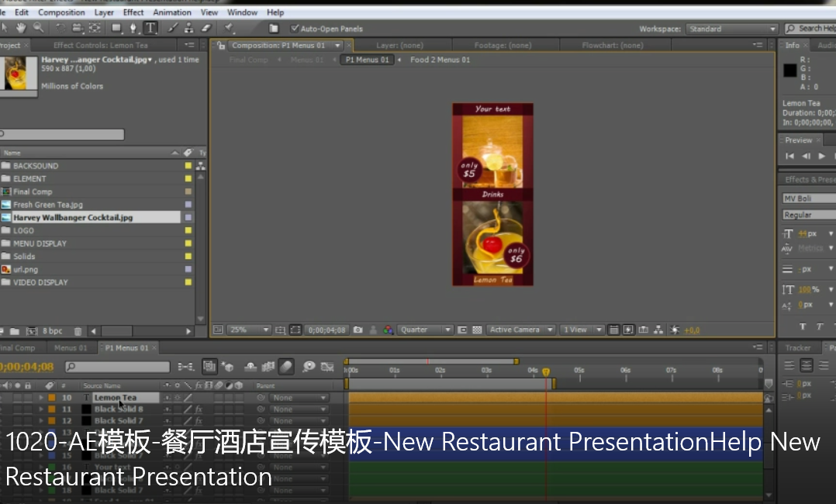Image resolution: width=836 pixels, height=504 pixels.
Task: Create a new folder in the Project panel
Action: [x=15, y=331]
